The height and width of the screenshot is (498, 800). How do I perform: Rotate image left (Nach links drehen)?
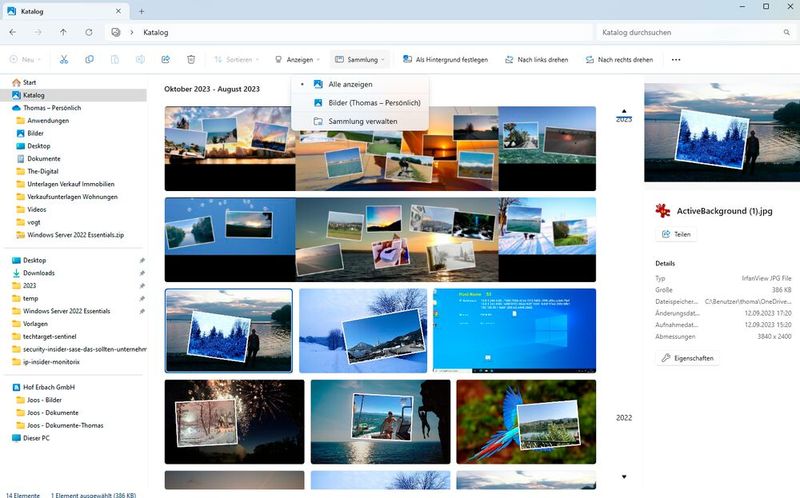click(x=536, y=60)
